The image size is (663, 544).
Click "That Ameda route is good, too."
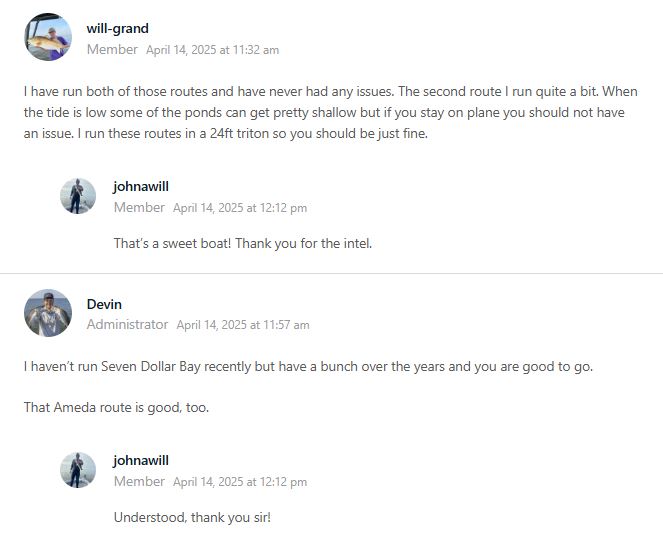[x=116, y=407]
